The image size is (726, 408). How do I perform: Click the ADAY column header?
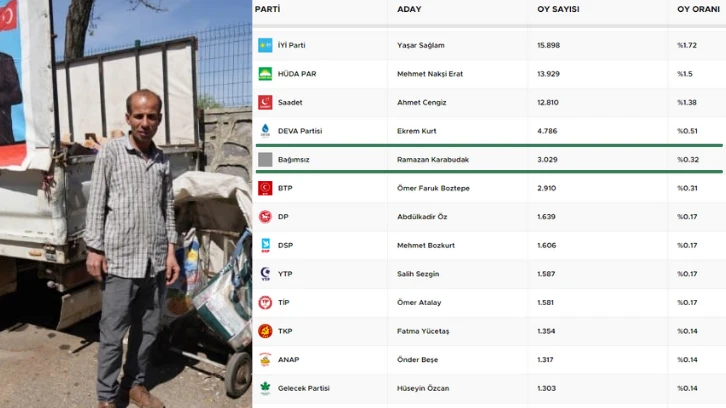coord(409,9)
